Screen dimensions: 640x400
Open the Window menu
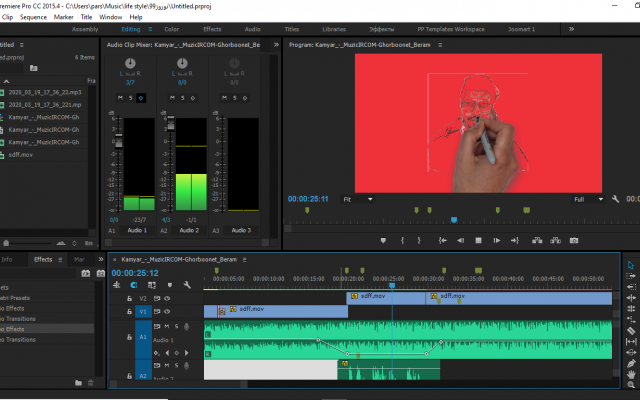point(111,17)
